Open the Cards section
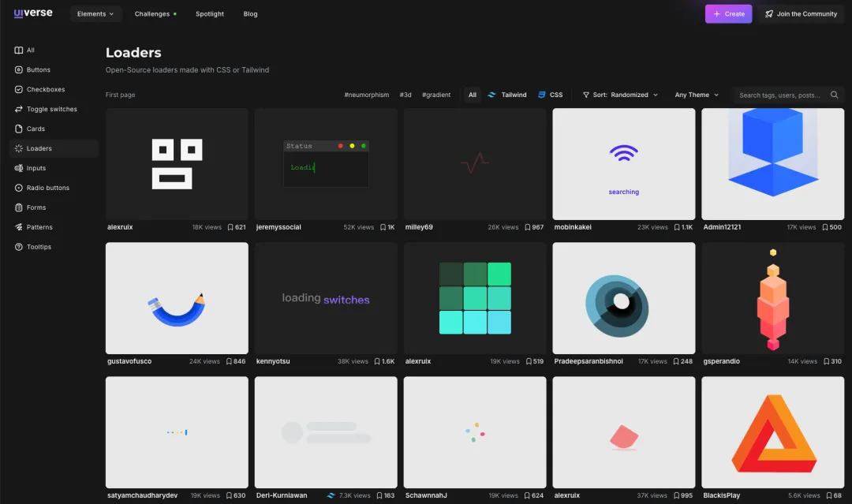 coord(35,129)
